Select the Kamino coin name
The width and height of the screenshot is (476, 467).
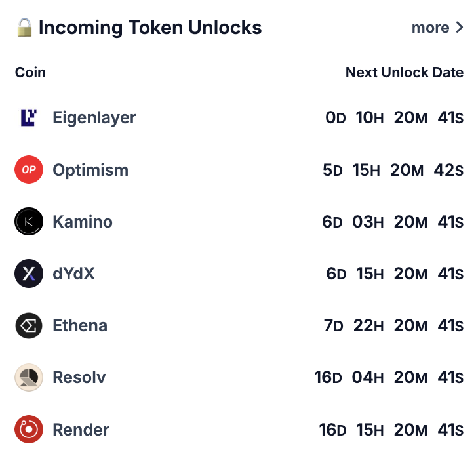(x=83, y=222)
